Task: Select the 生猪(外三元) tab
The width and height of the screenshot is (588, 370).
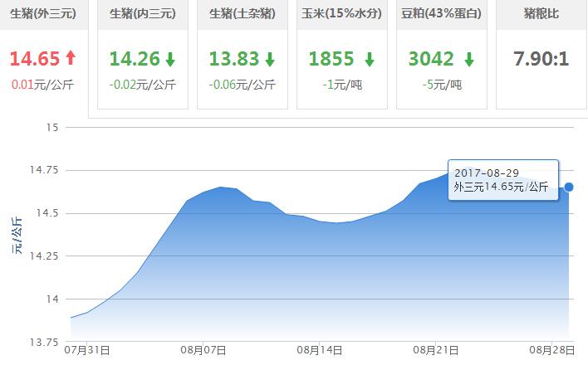Action: [x=43, y=14]
